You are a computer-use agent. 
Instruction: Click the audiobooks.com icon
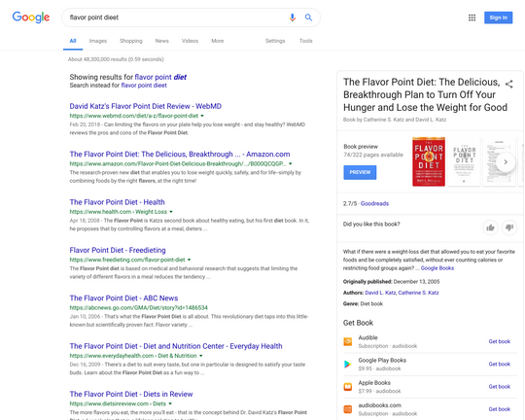[x=348, y=409]
